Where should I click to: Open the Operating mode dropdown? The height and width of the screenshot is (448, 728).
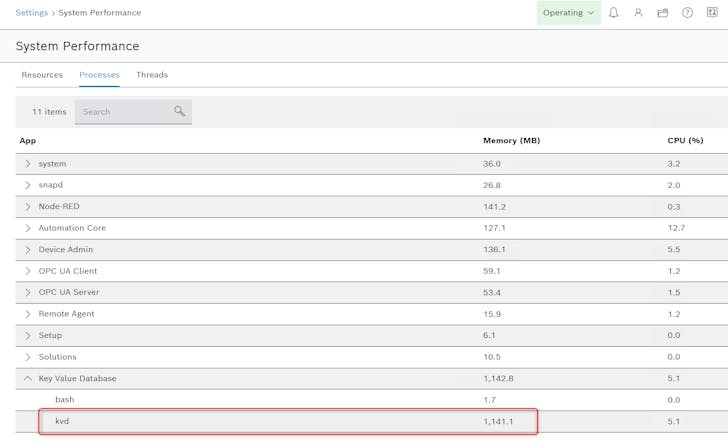point(569,13)
